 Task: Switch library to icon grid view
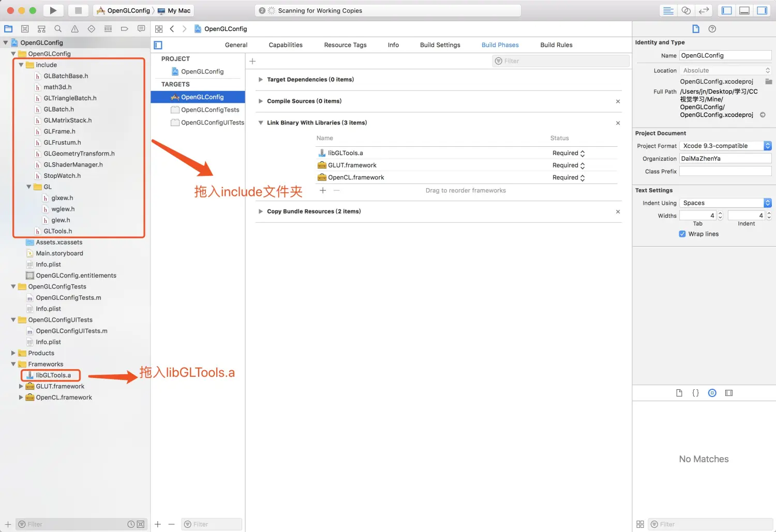click(640, 524)
